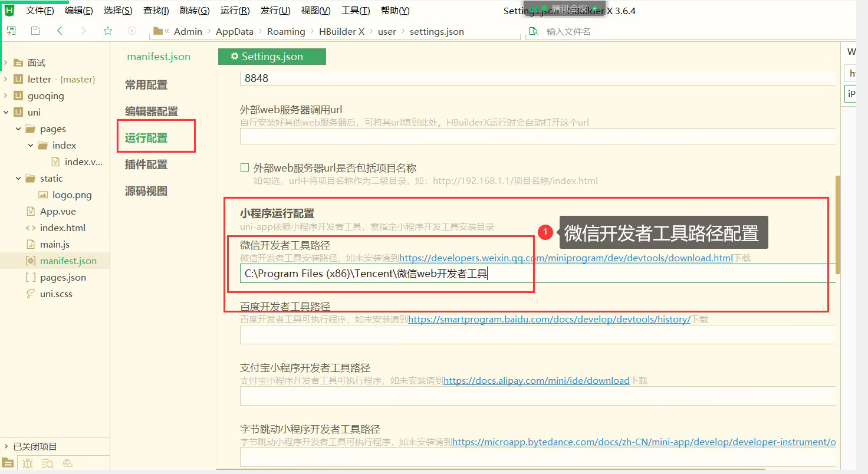868x474 pixels.
Task: Open the docs.alipay.com IDE download link
Action: point(537,381)
